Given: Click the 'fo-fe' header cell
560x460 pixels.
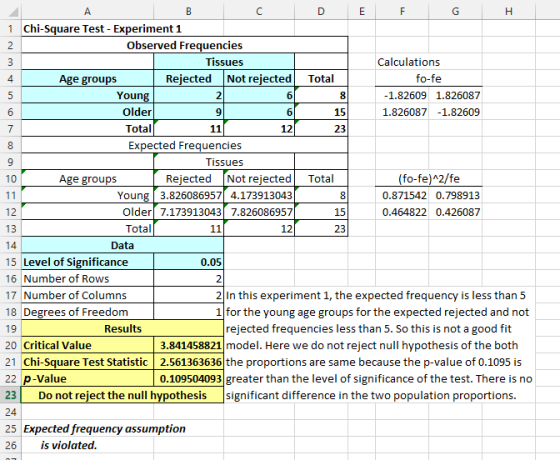Looking at the screenshot, I should click(x=429, y=79).
